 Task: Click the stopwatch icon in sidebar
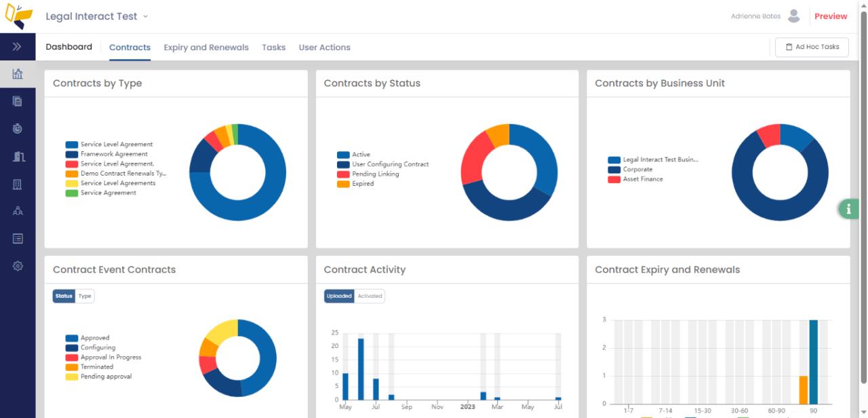click(x=18, y=128)
